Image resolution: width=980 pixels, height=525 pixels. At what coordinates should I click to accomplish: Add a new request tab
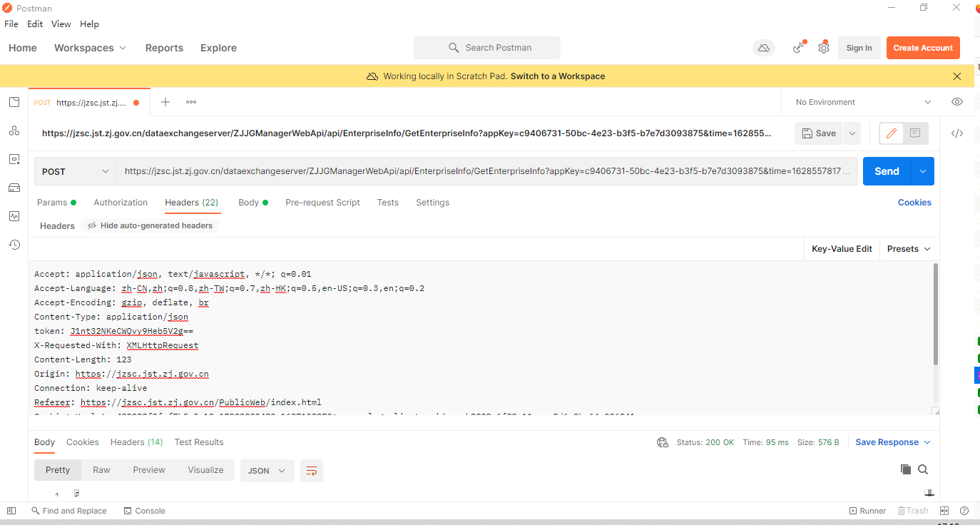coord(165,102)
